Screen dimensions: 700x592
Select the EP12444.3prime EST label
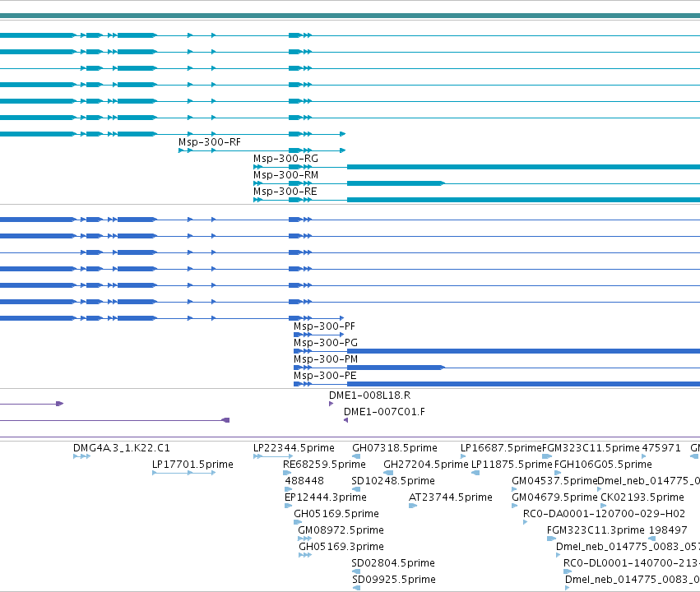click(326, 498)
